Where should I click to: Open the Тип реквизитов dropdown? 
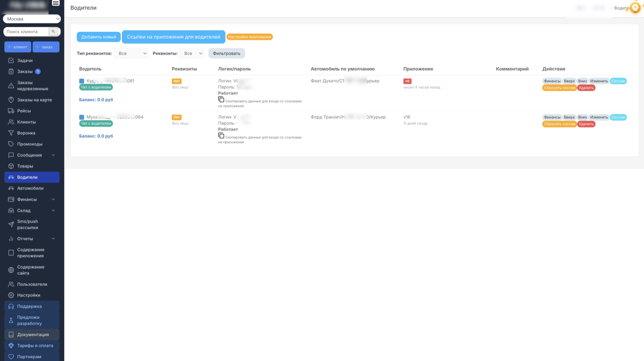coord(131,53)
